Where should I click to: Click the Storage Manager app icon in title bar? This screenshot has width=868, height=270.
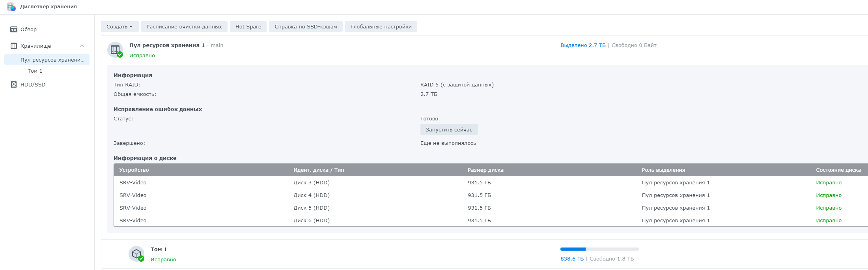(x=11, y=7)
